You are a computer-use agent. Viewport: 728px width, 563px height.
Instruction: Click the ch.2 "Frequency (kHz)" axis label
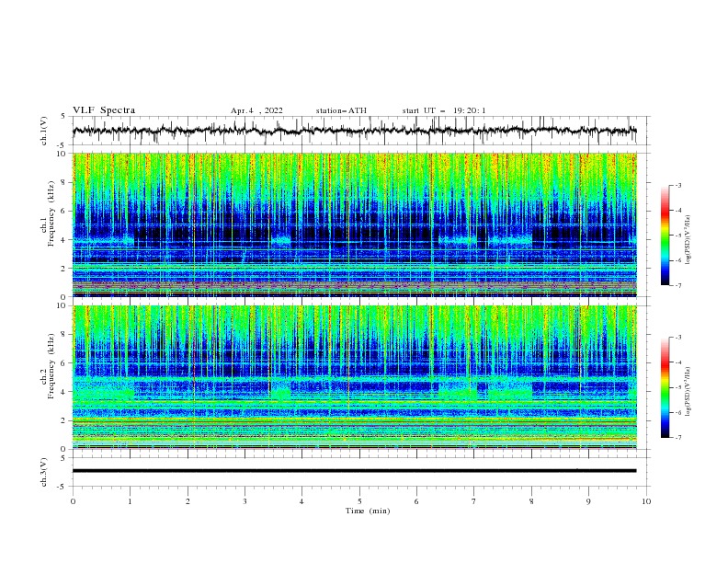coord(51,366)
